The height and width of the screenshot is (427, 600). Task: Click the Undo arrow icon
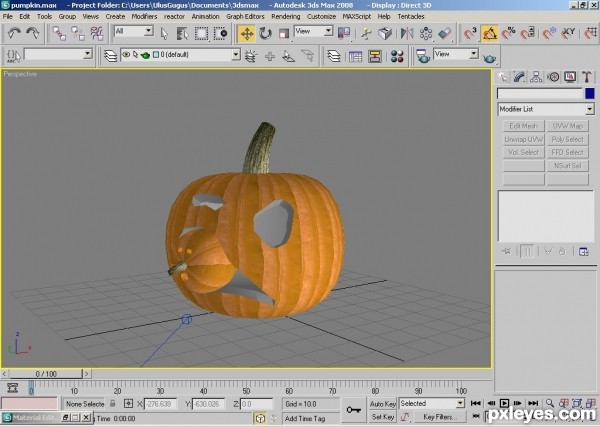[15, 33]
